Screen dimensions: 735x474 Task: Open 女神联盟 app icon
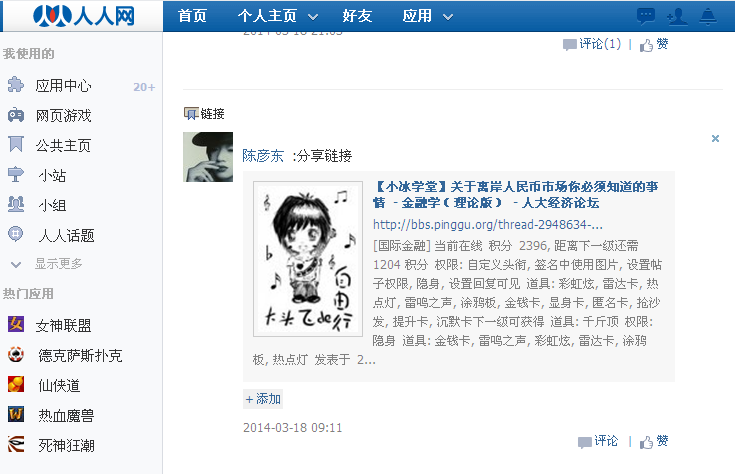pos(15,324)
